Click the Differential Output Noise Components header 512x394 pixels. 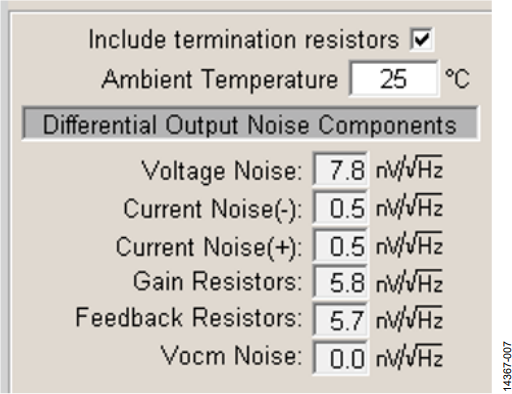[250, 124]
